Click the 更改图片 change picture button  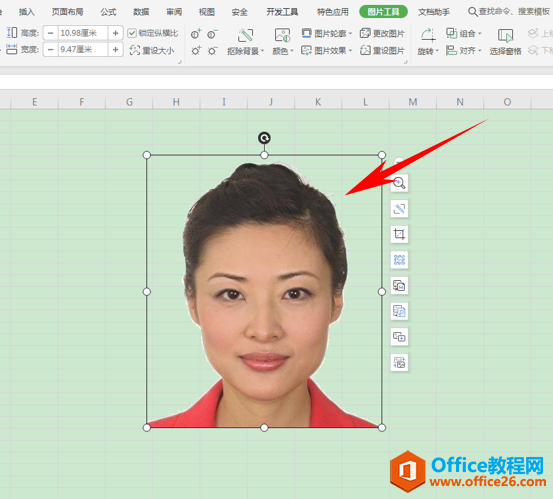click(x=382, y=34)
